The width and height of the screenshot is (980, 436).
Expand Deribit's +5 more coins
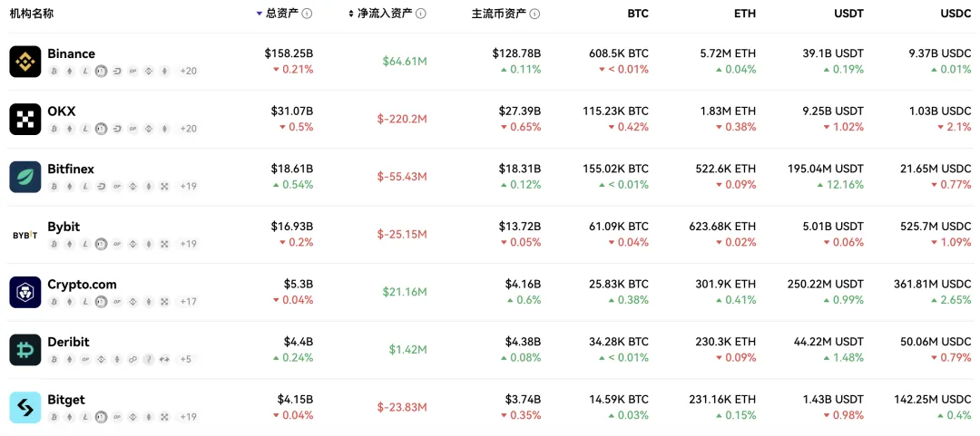coord(185,359)
